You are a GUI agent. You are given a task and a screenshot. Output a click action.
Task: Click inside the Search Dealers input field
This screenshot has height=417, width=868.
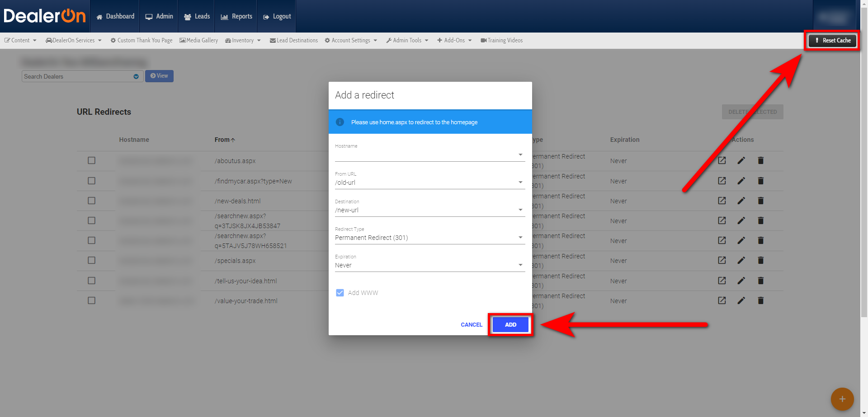77,76
